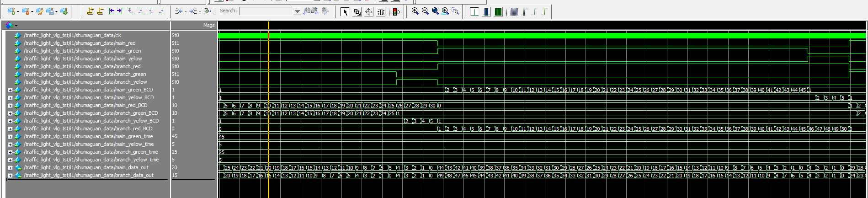
Task: Zoom in with the plus magnifier
Action: click(415, 11)
